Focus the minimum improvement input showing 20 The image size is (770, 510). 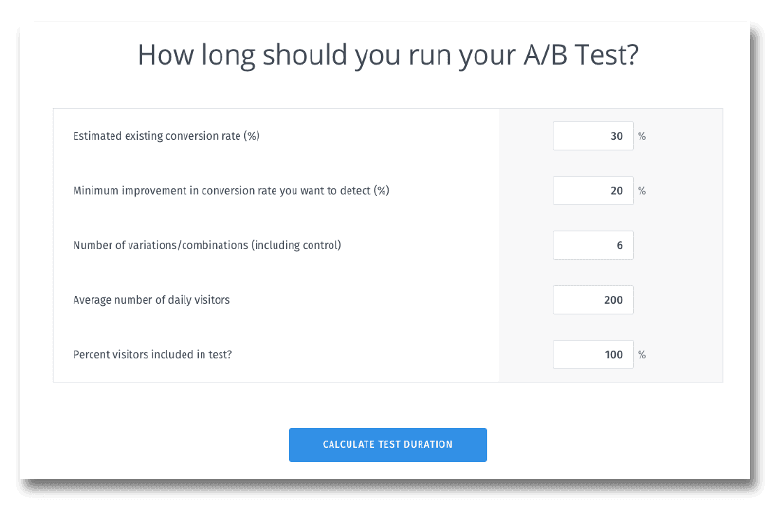(592, 190)
